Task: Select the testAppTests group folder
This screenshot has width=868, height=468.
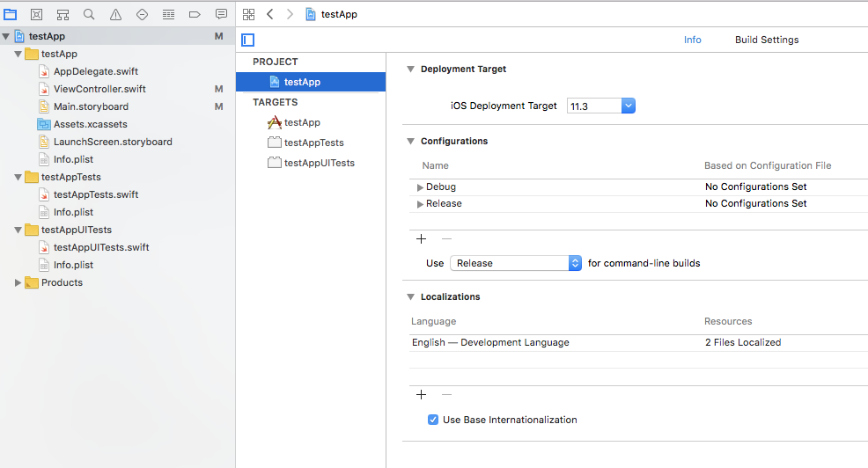Action: pos(70,177)
